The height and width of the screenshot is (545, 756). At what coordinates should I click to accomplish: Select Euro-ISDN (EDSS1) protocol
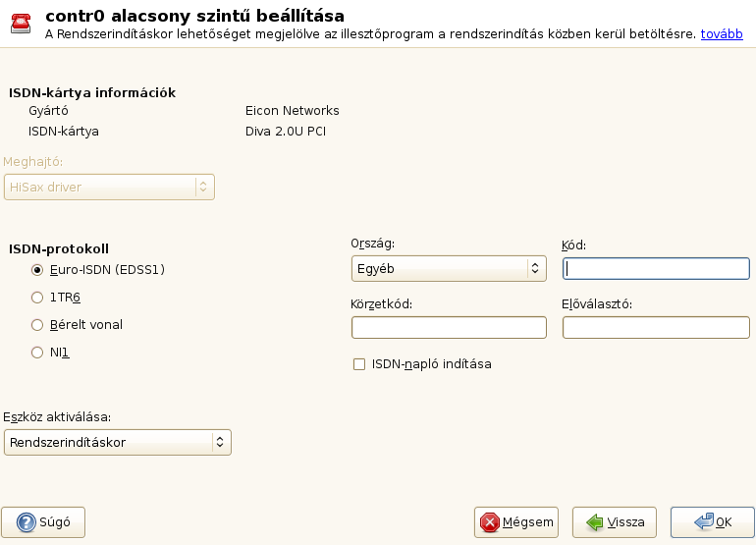coord(38,269)
